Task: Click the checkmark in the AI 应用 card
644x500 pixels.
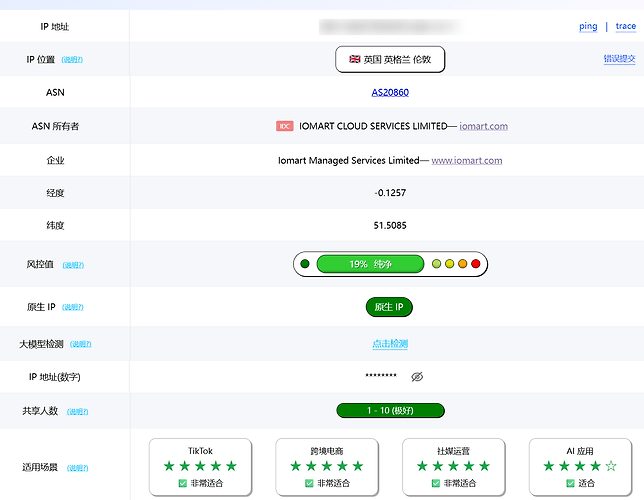Action: [x=570, y=484]
